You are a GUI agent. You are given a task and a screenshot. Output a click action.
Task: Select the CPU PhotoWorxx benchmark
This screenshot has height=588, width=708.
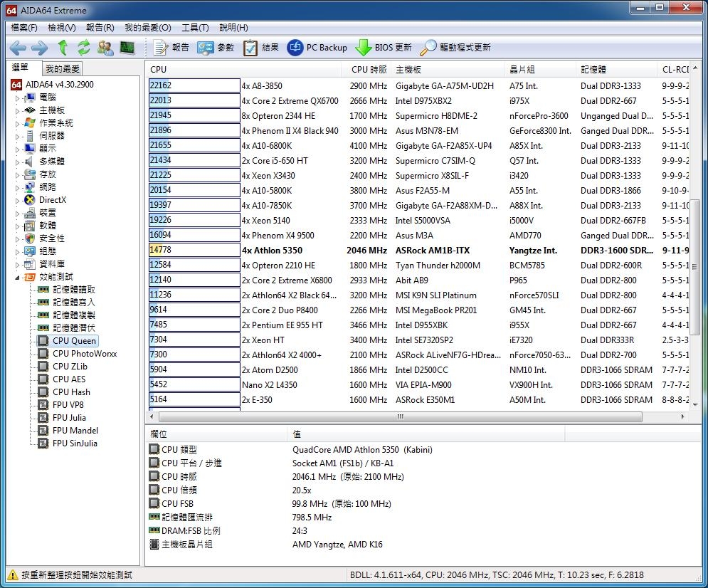pyautogui.click(x=78, y=354)
